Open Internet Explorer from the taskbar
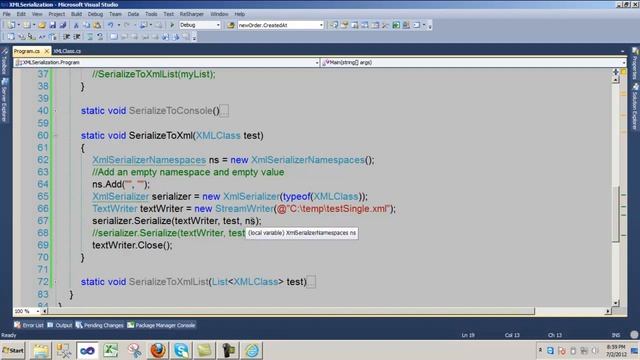Image resolution: width=640 pixels, height=360 pixels. pos(252,350)
